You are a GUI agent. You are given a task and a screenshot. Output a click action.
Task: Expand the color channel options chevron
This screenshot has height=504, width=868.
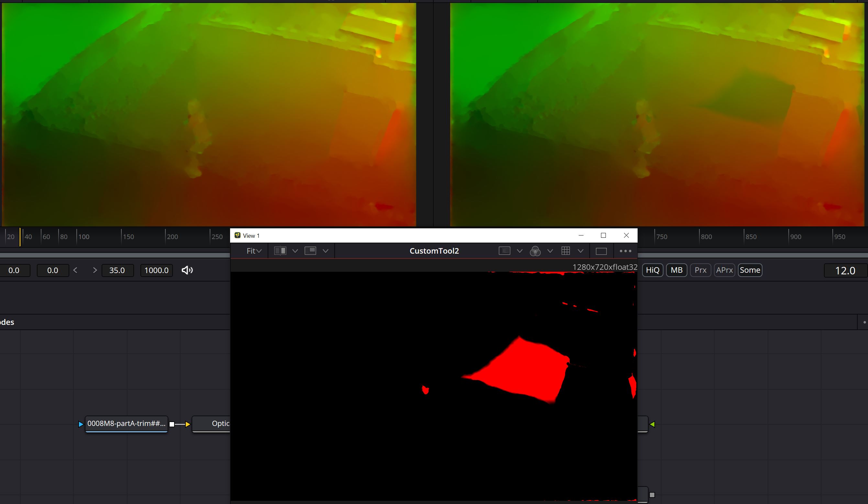550,251
